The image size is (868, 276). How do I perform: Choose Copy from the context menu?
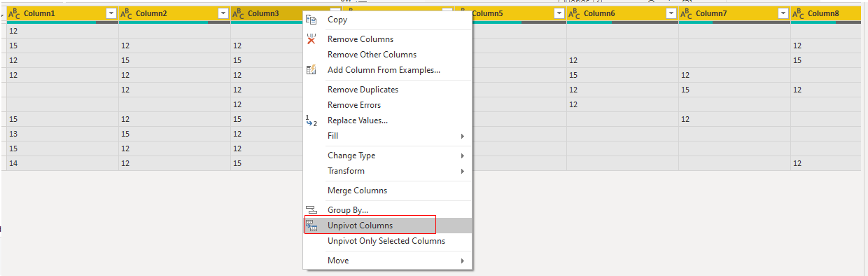point(388,20)
